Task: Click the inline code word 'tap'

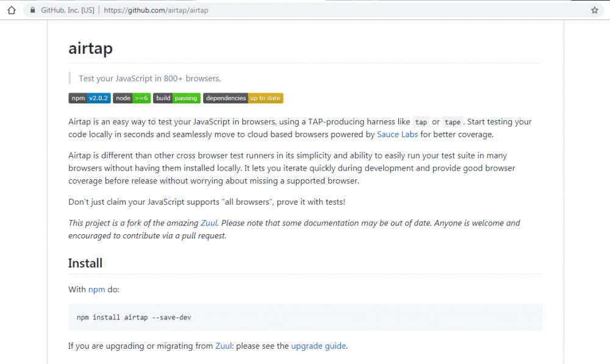Action: click(421, 122)
